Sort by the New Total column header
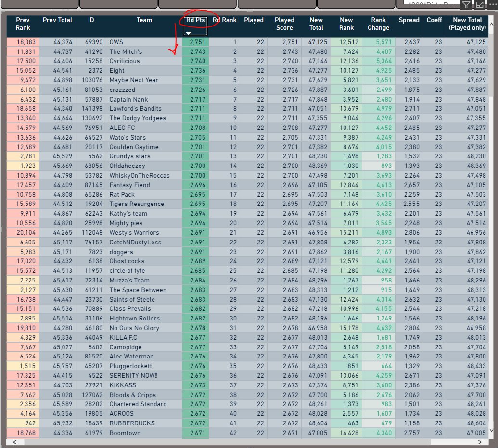Viewport: 498px width, 448px height. 316,23
